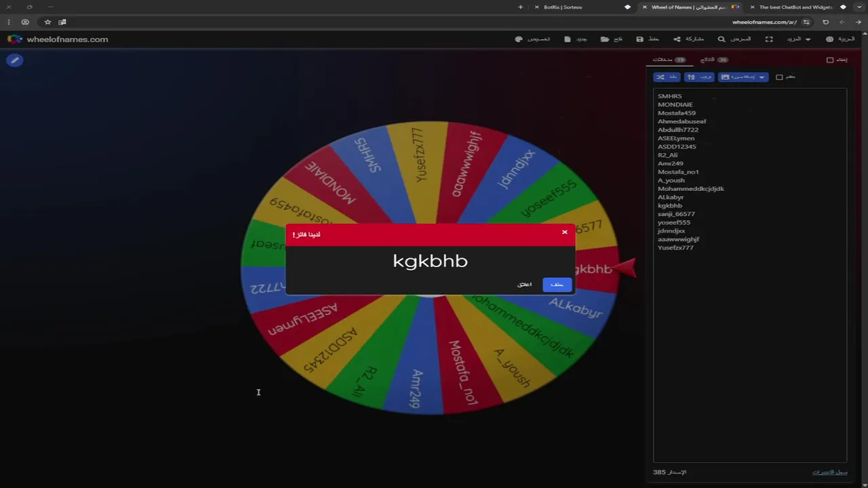This screenshot has height=488, width=868.
Task: Click Ahmedabuseaf in the entries list
Action: pyautogui.click(x=682, y=121)
